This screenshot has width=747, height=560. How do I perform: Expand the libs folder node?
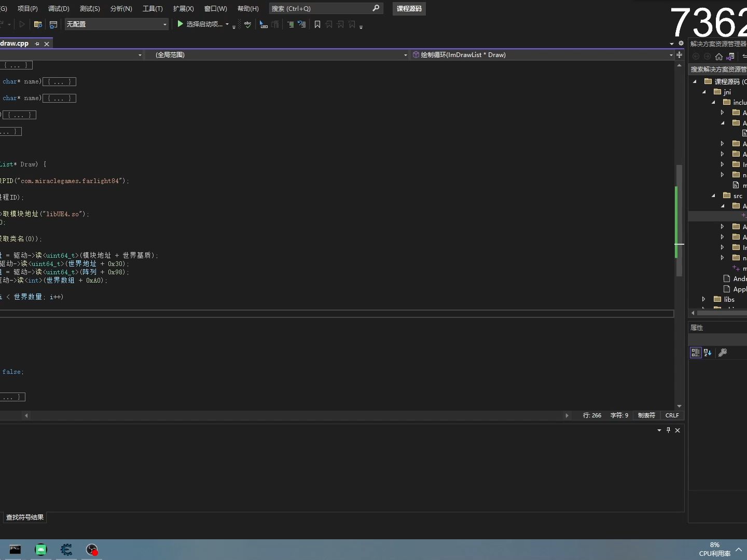[704, 299]
